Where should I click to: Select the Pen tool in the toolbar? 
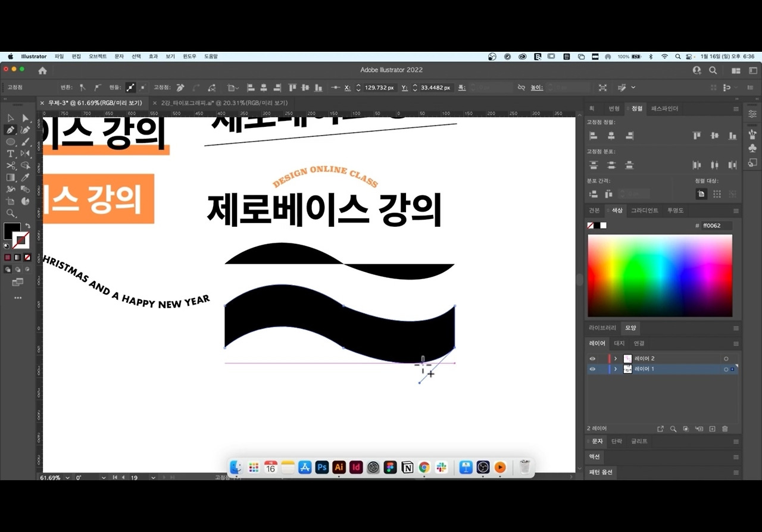pos(10,130)
